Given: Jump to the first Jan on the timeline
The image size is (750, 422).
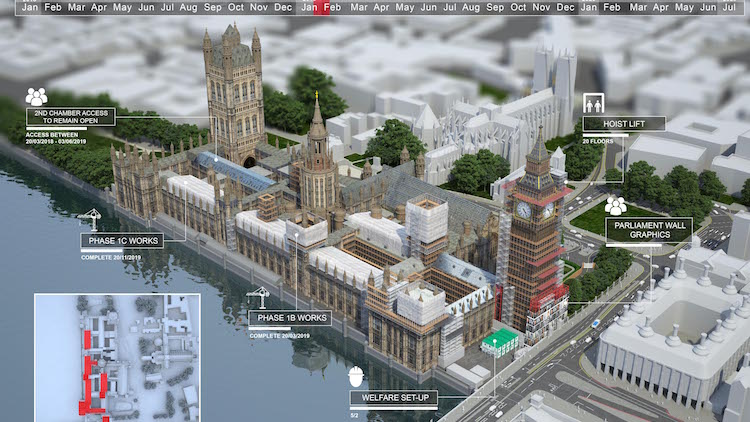Looking at the screenshot, I should point(31,7).
